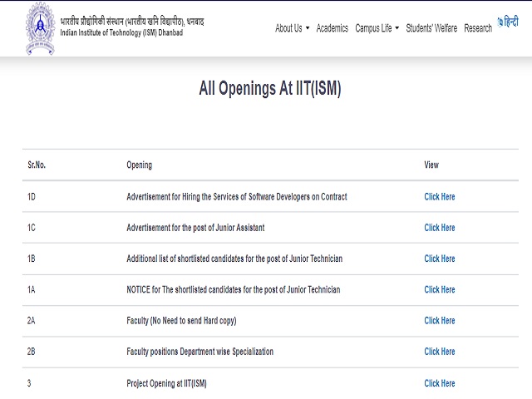
Task: Click the IIT (ISM) Dhanbad logo emblem
Action: click(x=41, y=28)
